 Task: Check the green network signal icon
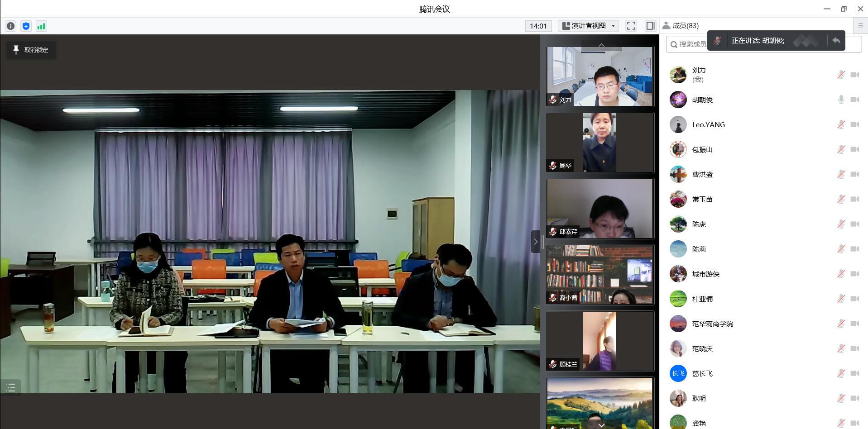(41, 26)
